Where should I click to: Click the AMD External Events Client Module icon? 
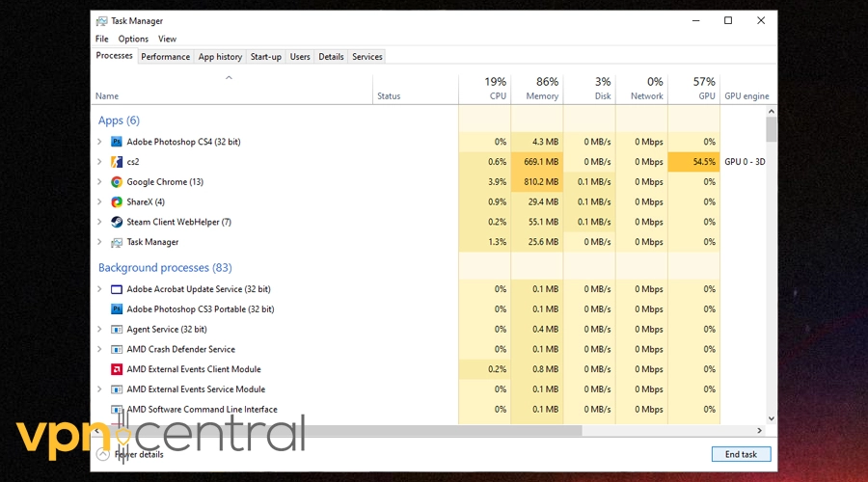click(x=117, y=369)
